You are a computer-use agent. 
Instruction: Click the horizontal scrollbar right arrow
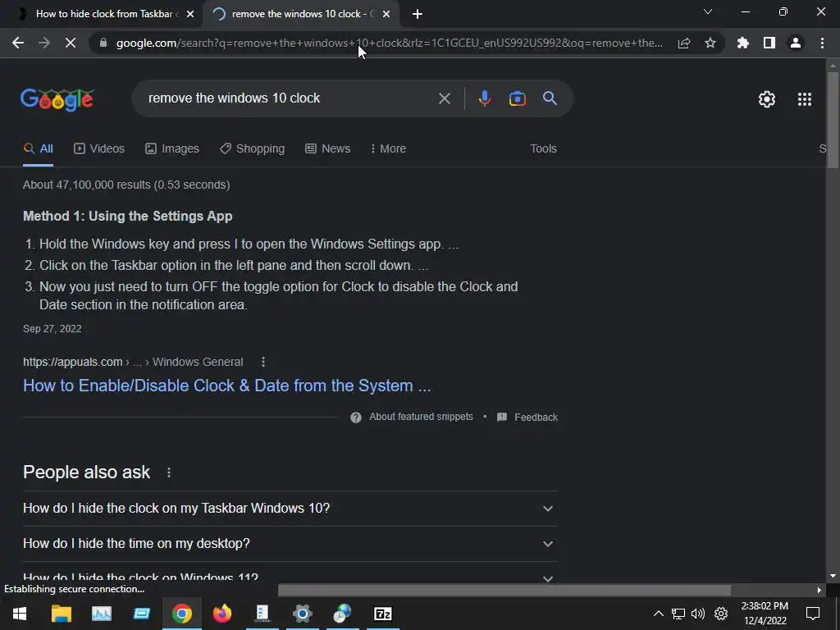tap(819, 590)
